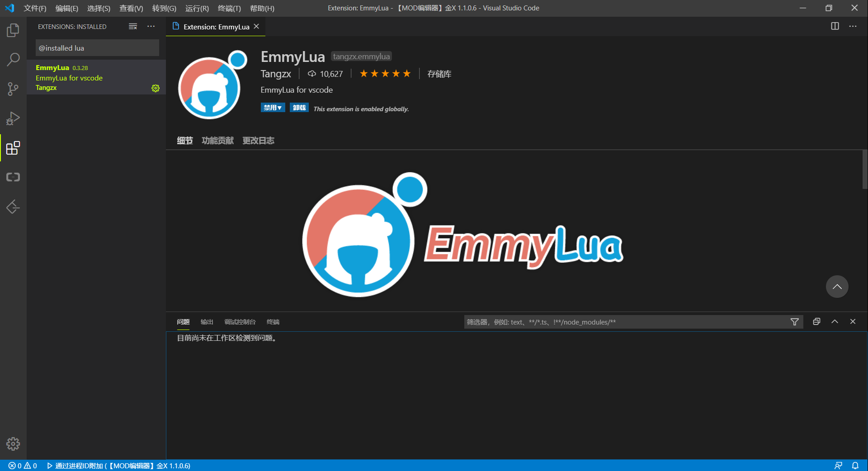Click the Split Editor icon above the extension page
Screen dimensions: 868x471
tap(835, 26)
